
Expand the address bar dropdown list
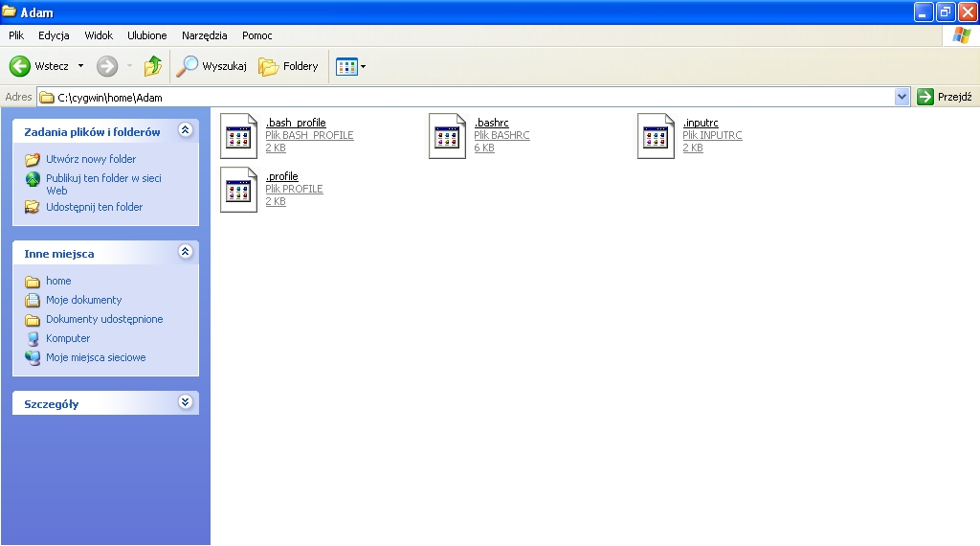click(902, 97)
